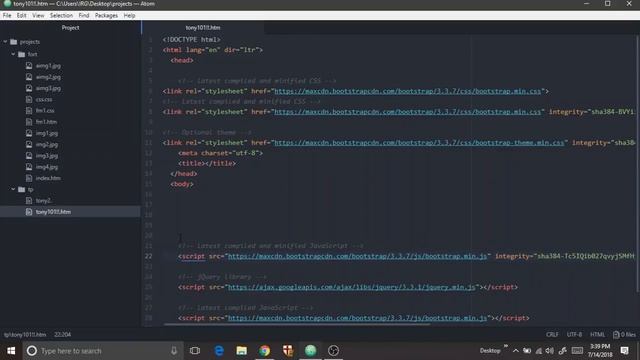Open the bootstrap.min.css link on line 8

coord(407,112)
